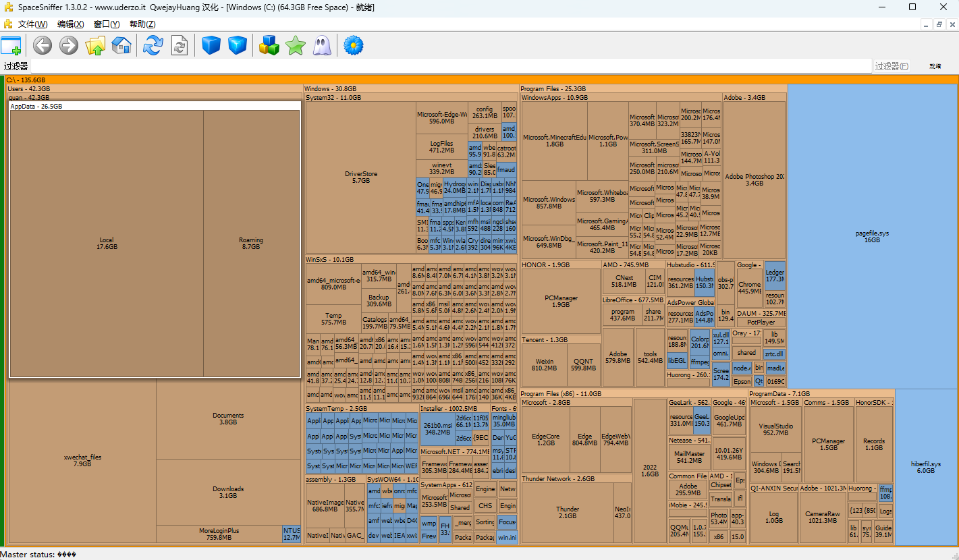The image size is (959, 560).
Task: Click the 'Windows - 30.8GB' header
Action: click(411, 88)
